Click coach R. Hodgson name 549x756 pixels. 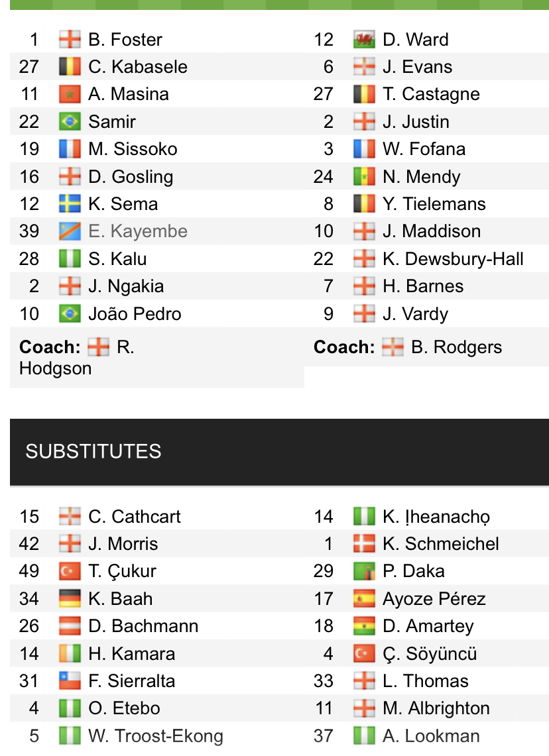coord(77,358)
